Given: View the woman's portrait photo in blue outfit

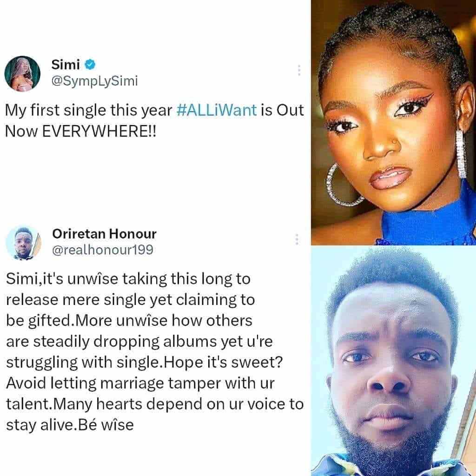Looking at the screenshot, I should tap(393, 122).
